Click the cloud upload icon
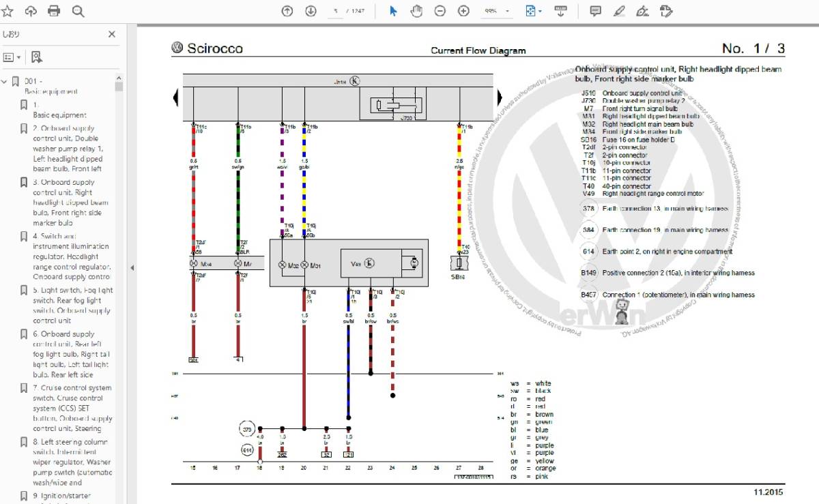The image size is (819, 504). click(31, 11)
